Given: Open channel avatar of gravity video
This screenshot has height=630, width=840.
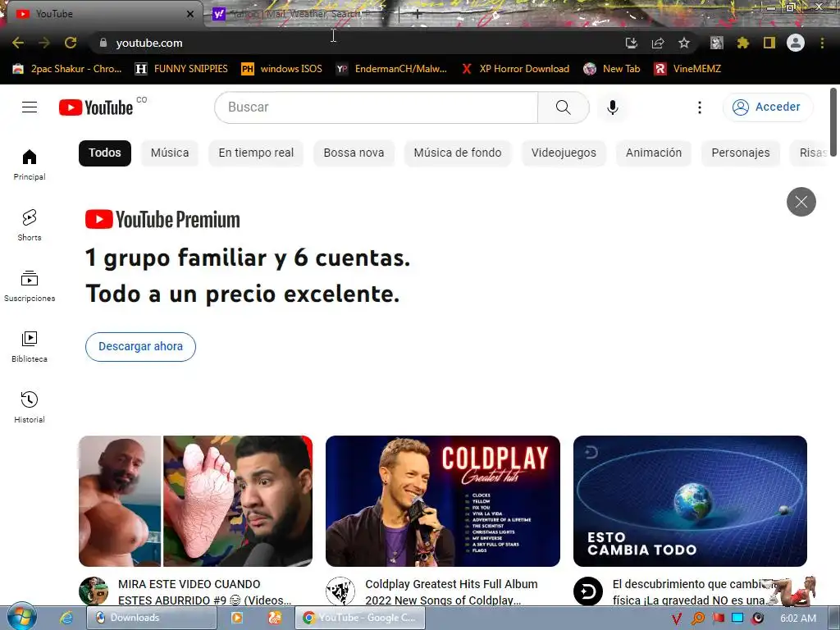Looking at the screenshot, I should [587, 591].
